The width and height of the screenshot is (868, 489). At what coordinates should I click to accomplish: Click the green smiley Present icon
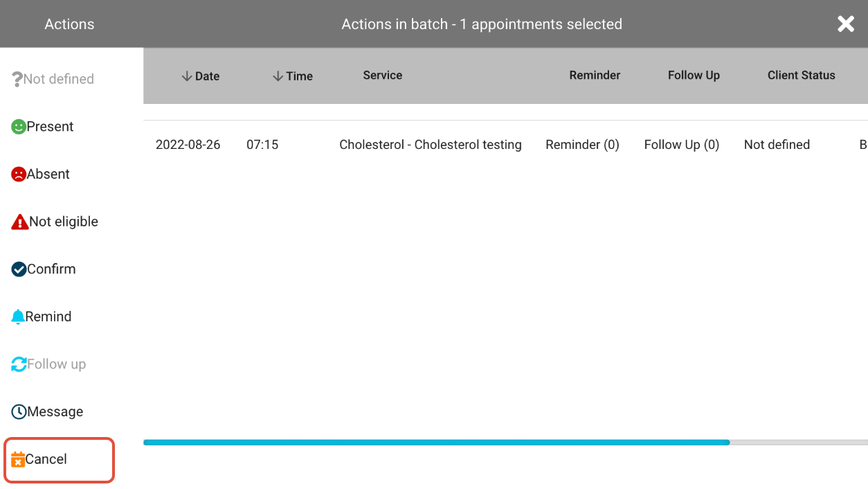[x=19, y=127]
